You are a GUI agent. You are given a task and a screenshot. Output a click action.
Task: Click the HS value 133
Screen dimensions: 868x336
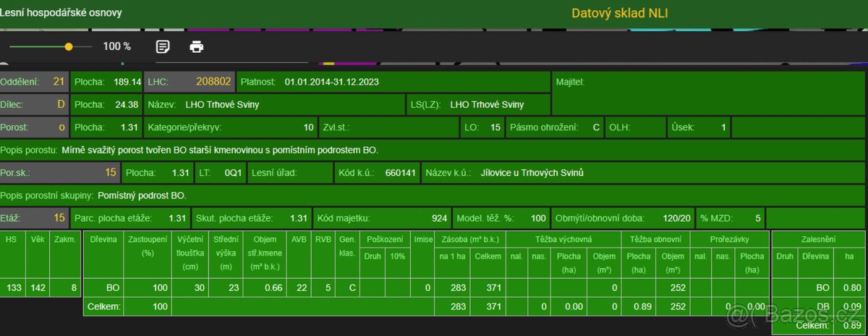pos(14,287)
